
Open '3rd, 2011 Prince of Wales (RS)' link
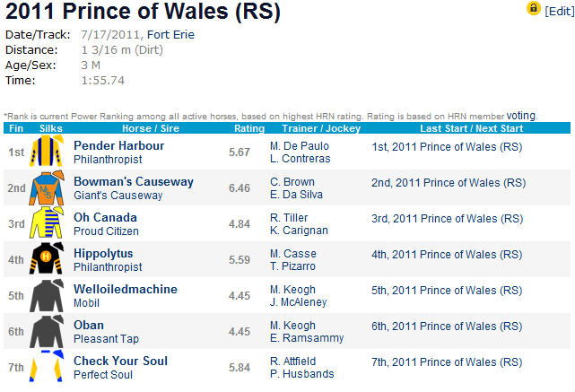(x=448, y=219)
